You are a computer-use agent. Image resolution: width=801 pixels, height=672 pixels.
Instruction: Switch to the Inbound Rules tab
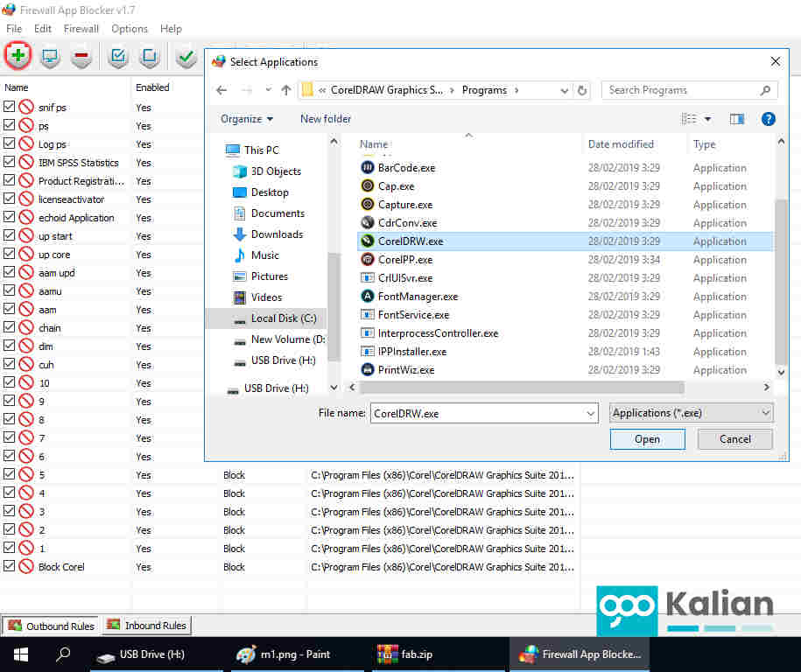(x=147, y=625)
